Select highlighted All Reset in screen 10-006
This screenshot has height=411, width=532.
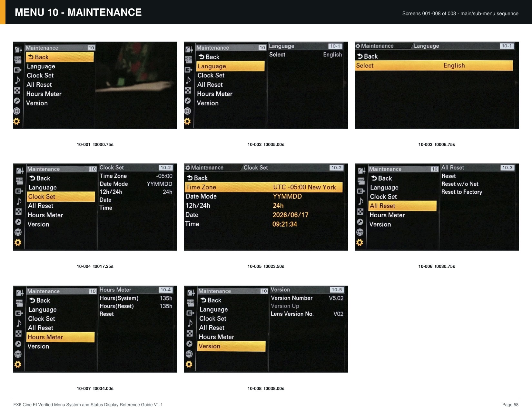(402, 206)
